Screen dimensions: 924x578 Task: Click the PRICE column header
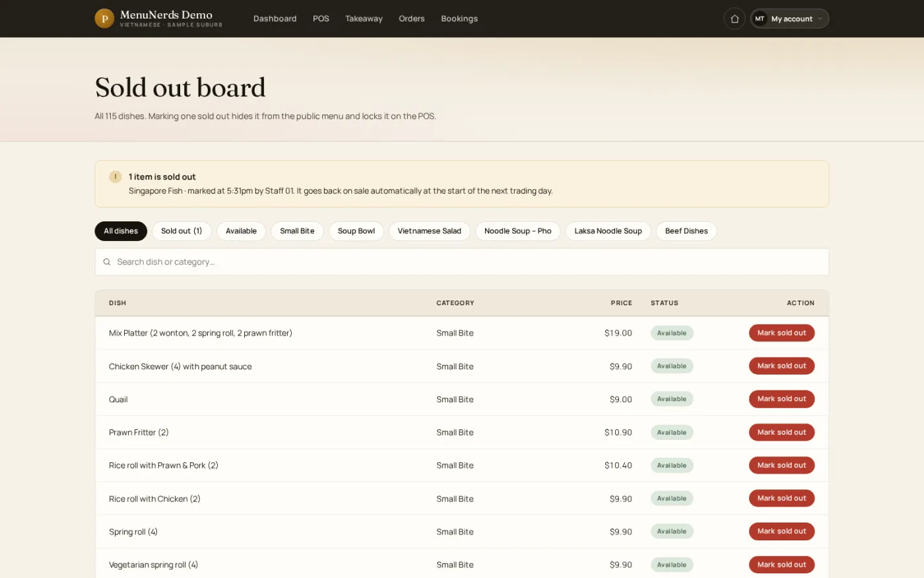(621, 303)
